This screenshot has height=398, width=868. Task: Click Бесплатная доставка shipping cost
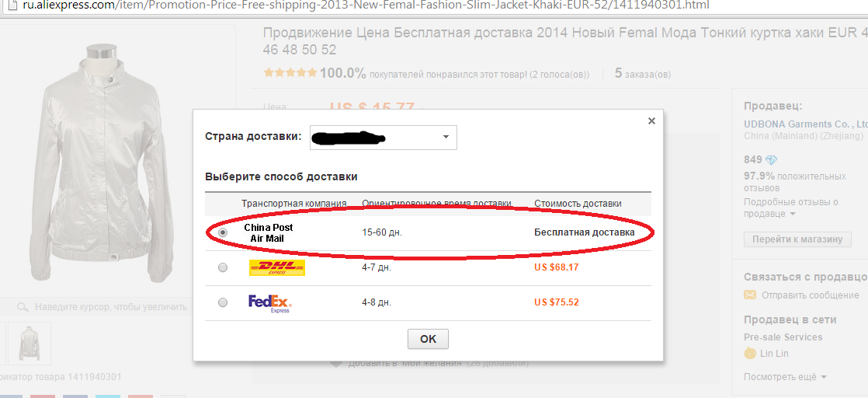pyautogui.click(x=584, y=232)
